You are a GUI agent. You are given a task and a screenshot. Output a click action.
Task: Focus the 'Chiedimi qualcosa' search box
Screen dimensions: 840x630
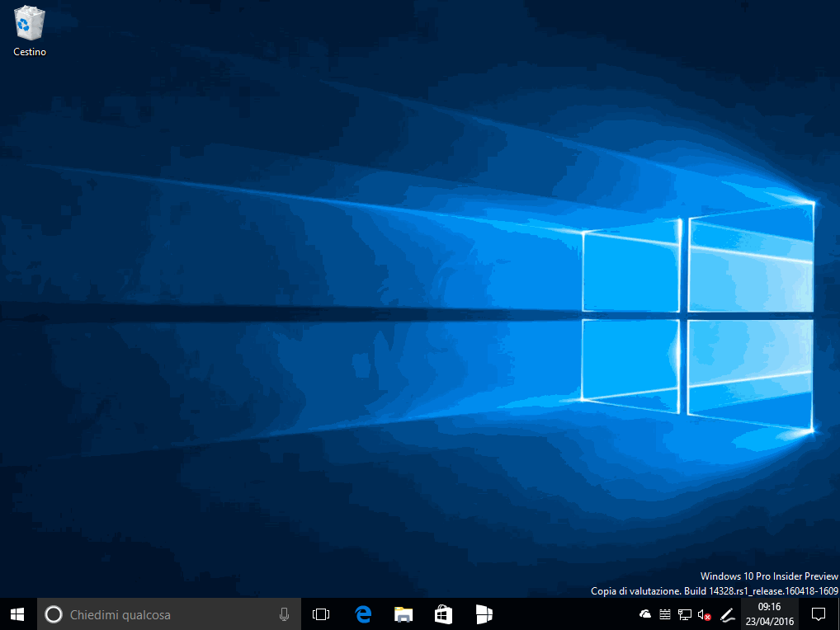[x=169, y=614]
